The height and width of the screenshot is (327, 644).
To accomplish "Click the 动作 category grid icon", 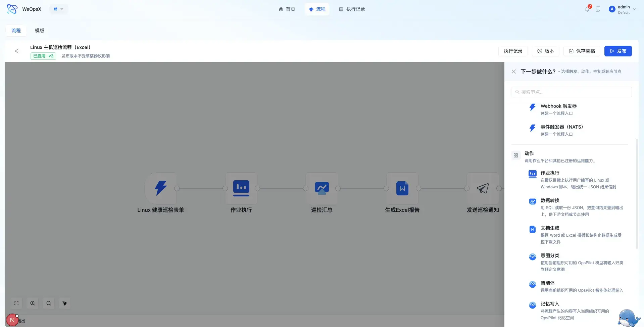I will [x=516, y=155].
